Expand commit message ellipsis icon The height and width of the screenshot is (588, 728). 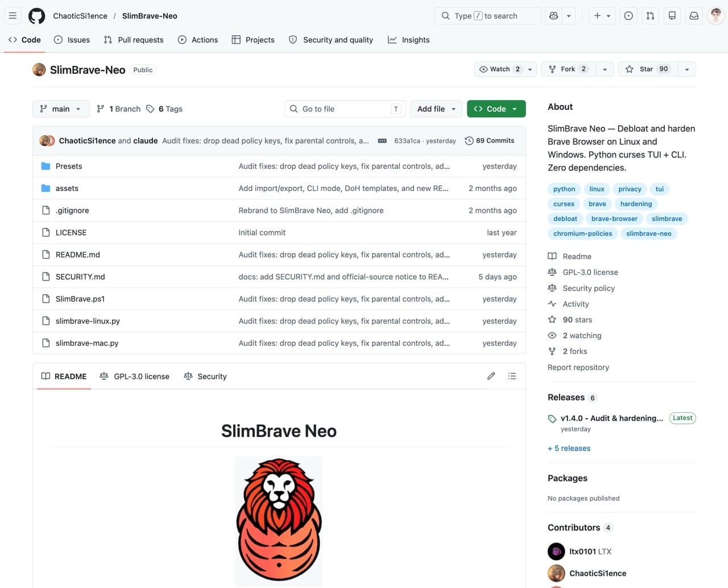click(382, 141)
